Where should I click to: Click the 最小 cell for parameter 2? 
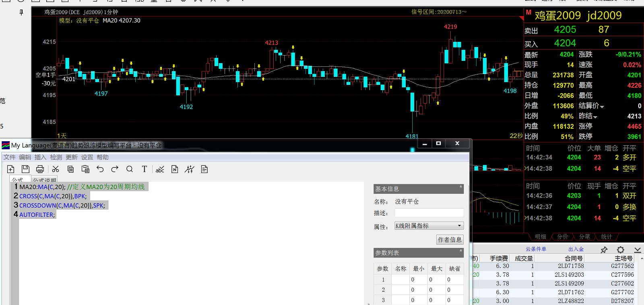coord(419,290)
